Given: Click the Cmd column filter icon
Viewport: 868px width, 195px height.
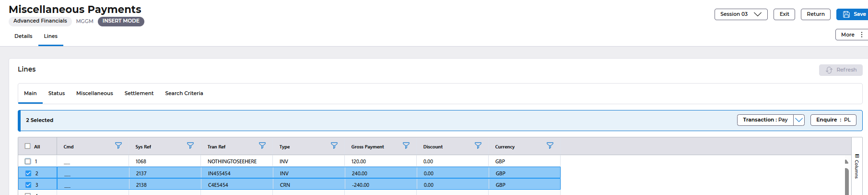Looking at the screenshot, I should [118, 146].
